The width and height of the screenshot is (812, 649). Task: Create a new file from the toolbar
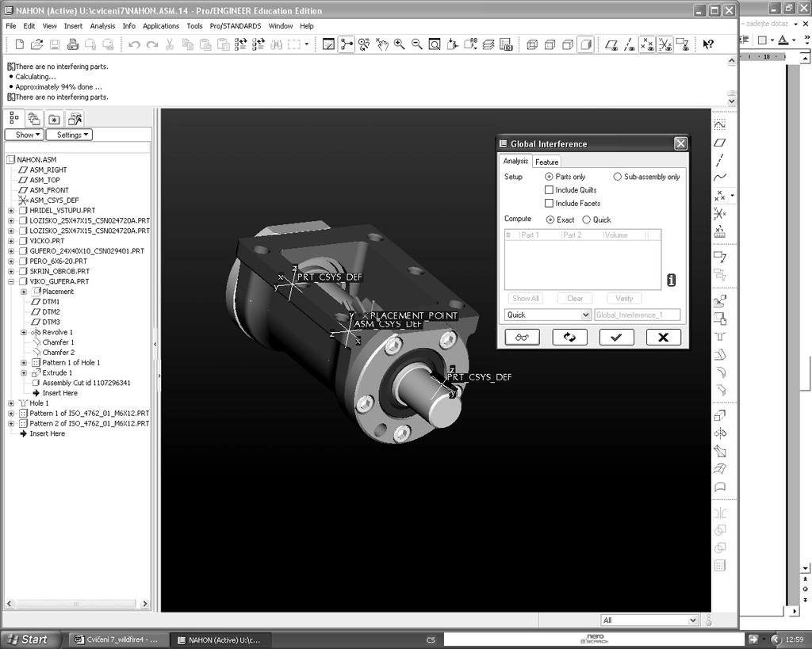point(20,44)
